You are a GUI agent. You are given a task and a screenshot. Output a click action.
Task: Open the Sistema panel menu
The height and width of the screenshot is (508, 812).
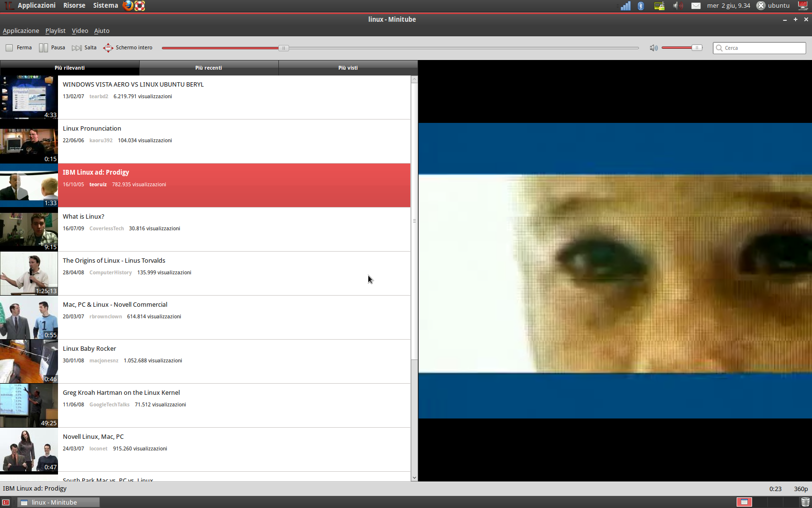[105, 5]
